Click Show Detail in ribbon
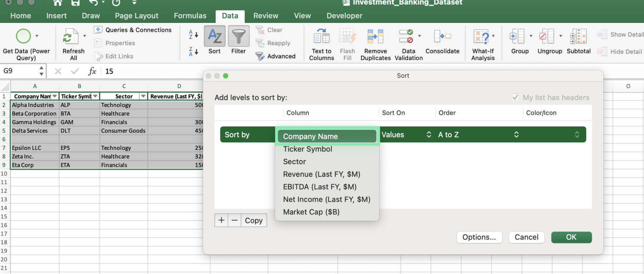 (x=621, y=34)
